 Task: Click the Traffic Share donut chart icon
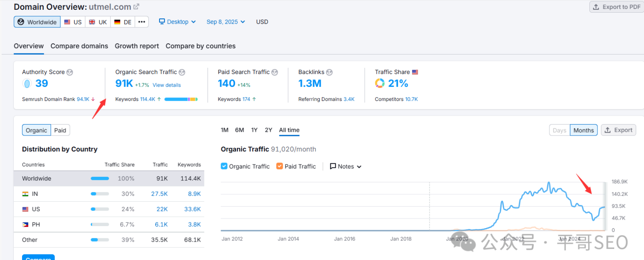pos(380,83)
